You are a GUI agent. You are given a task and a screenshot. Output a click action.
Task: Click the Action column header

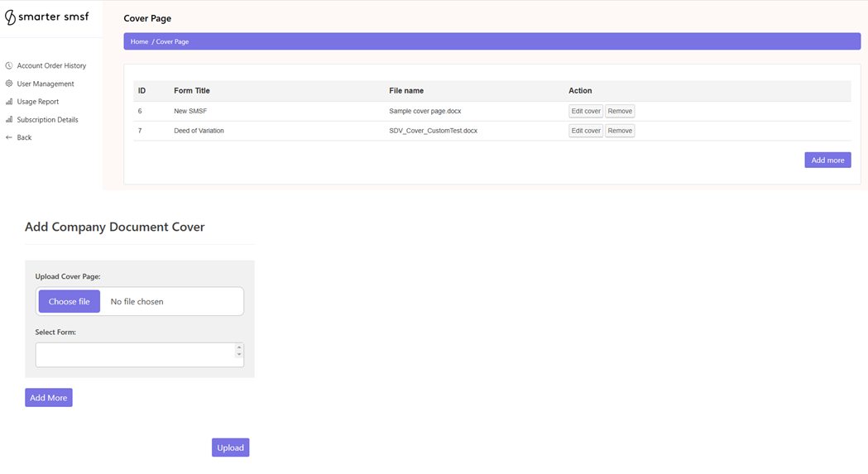[x=580, y=90]
